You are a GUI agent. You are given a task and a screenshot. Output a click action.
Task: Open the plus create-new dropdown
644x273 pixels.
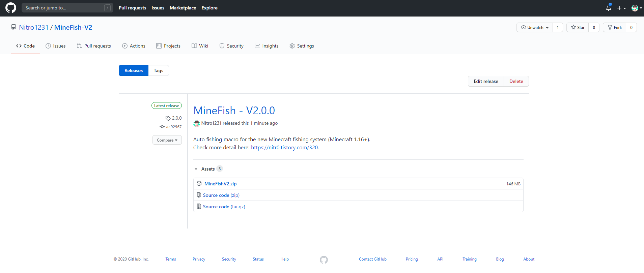(x=621, y=8)
